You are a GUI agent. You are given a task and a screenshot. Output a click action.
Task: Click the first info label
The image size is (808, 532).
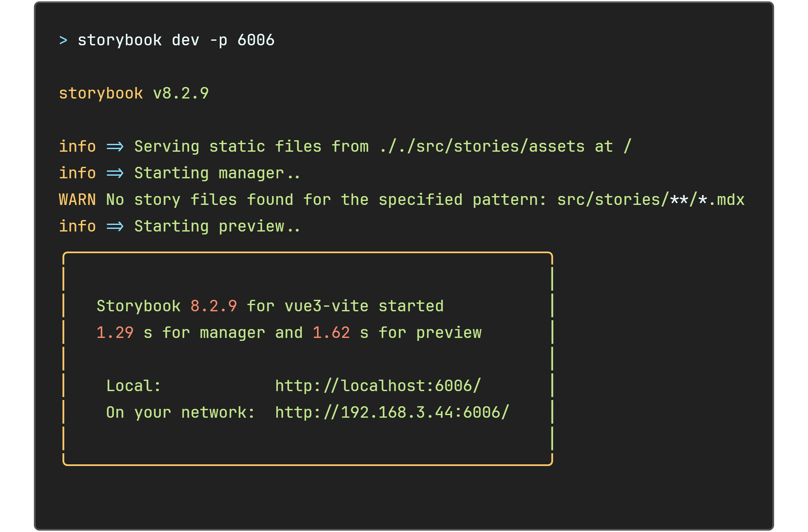tap(78, 147)
